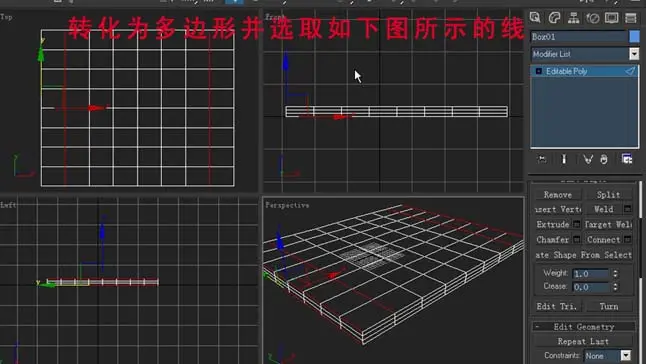Click the Extrude button
This screenshot has height=364, width=646.
pyautogui.click(x=553, y=224)
